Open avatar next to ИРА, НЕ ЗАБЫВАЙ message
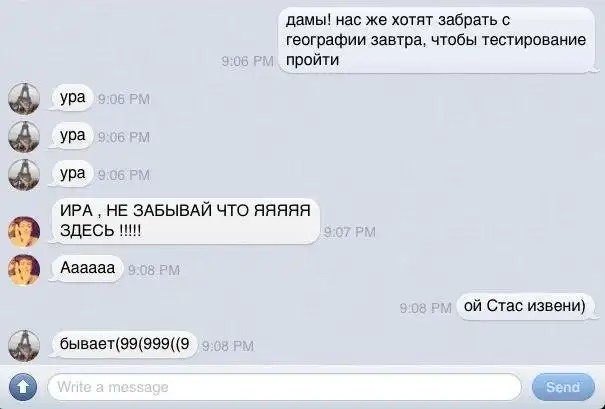The width and height of the screenshot is (605, 409). pos(24,232)
